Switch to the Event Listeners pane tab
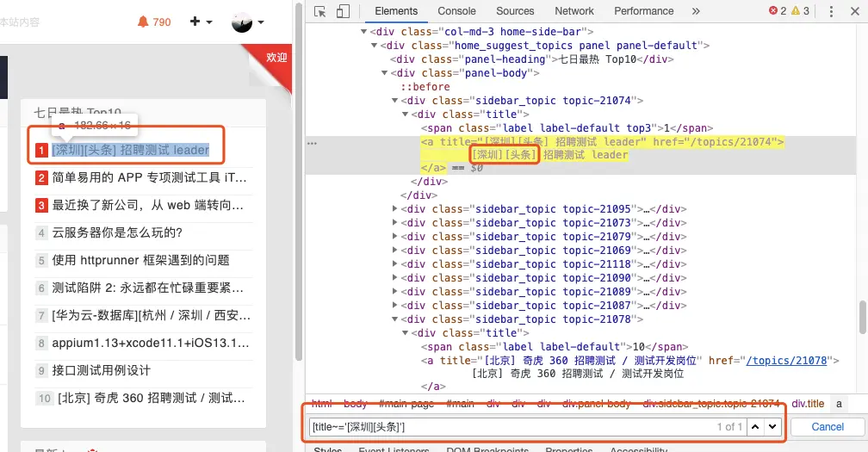 (x=394, y=449)
